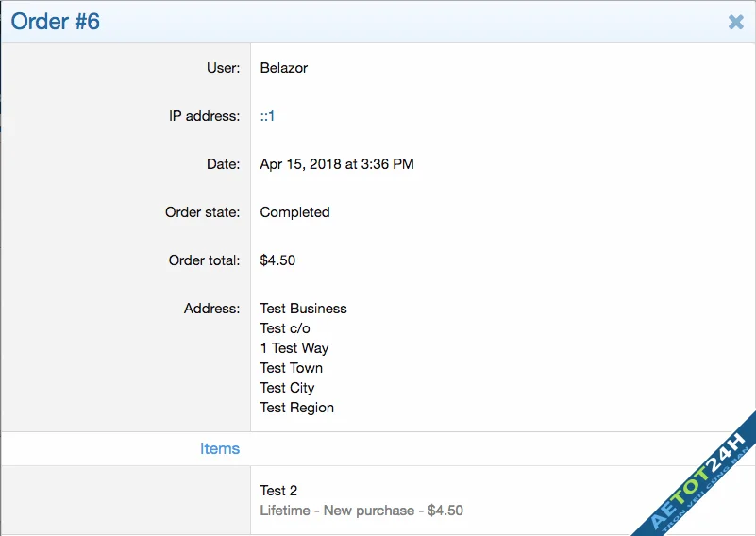Click the IP address field label
Image resolution: width=756 pixels, height=536 pixels.
tap(204, 116)
